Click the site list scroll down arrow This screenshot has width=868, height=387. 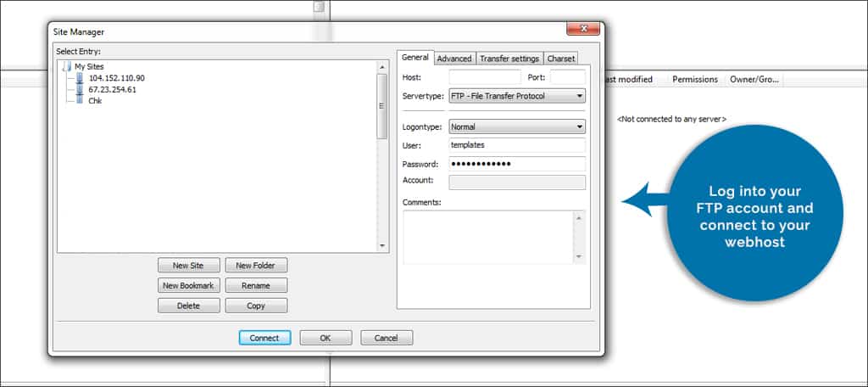pyautogui.click(x=382, y=245)
